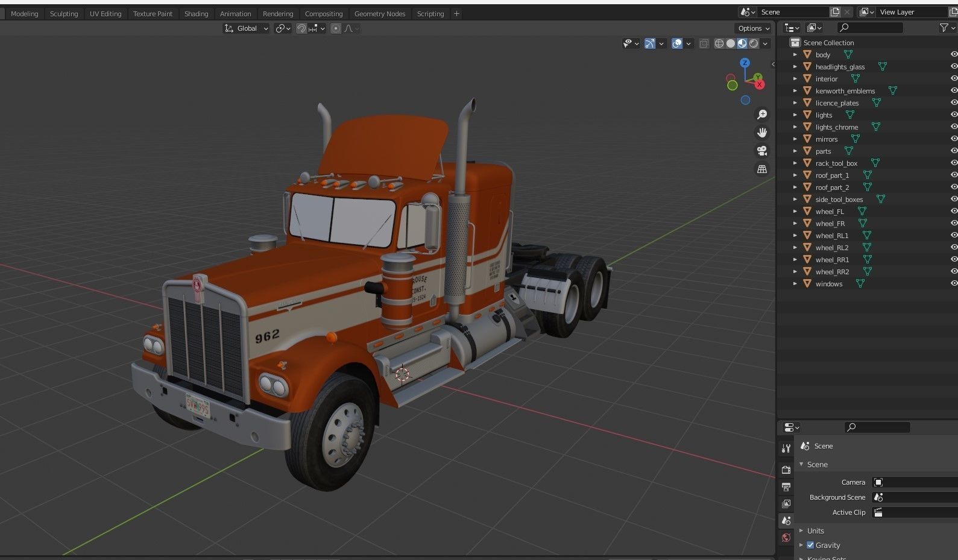The height and width of the screenshot is (560, 958).
Task: Open Render properties tab icon
Action: pos(786,470)
